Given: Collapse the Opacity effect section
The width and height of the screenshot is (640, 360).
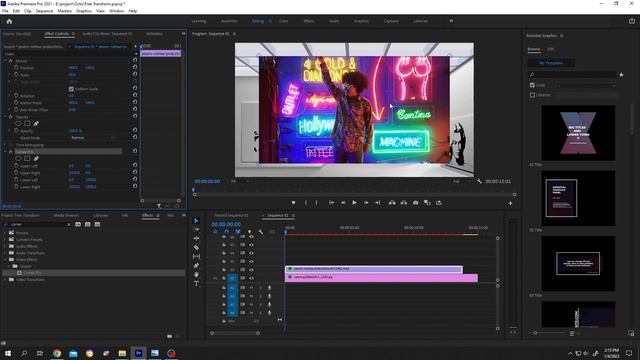Looking at the screenshot, I should tap(5, 116).
